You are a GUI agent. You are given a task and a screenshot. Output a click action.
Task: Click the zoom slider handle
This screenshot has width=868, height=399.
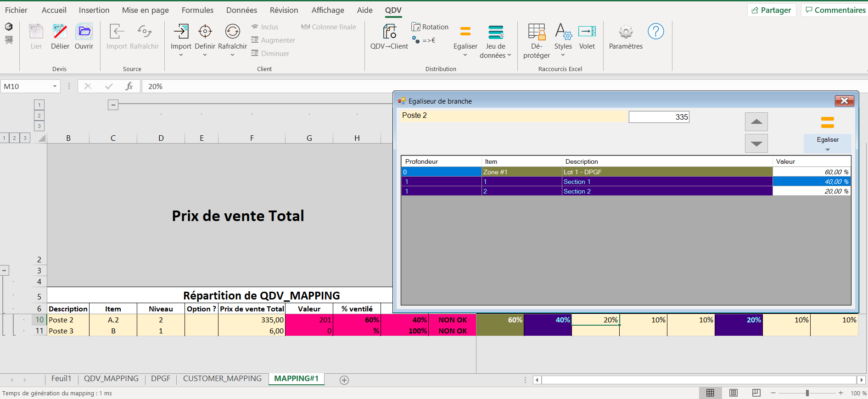807,393
